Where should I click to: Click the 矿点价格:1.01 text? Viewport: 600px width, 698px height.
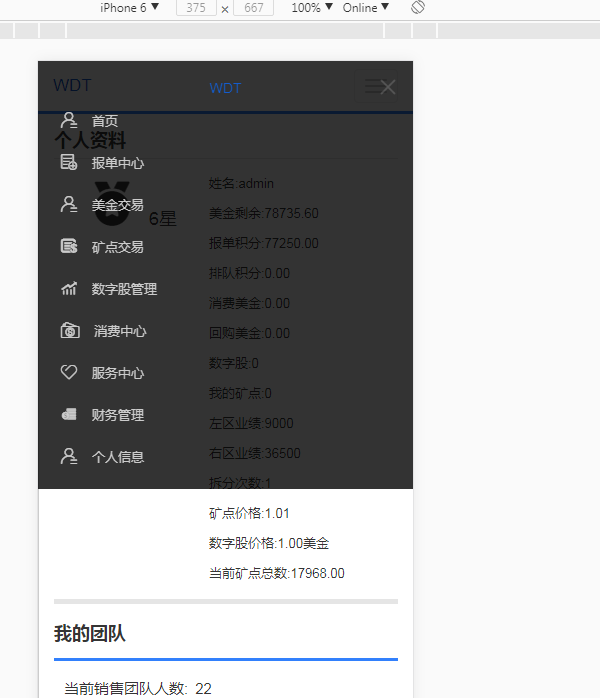(x=249, y=513)
